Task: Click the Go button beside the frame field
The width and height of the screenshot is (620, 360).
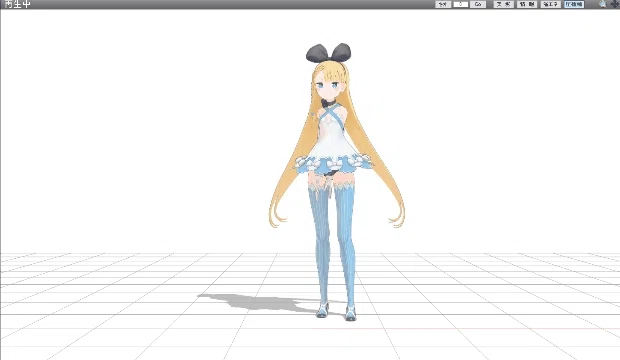Action: click(478, 4)
